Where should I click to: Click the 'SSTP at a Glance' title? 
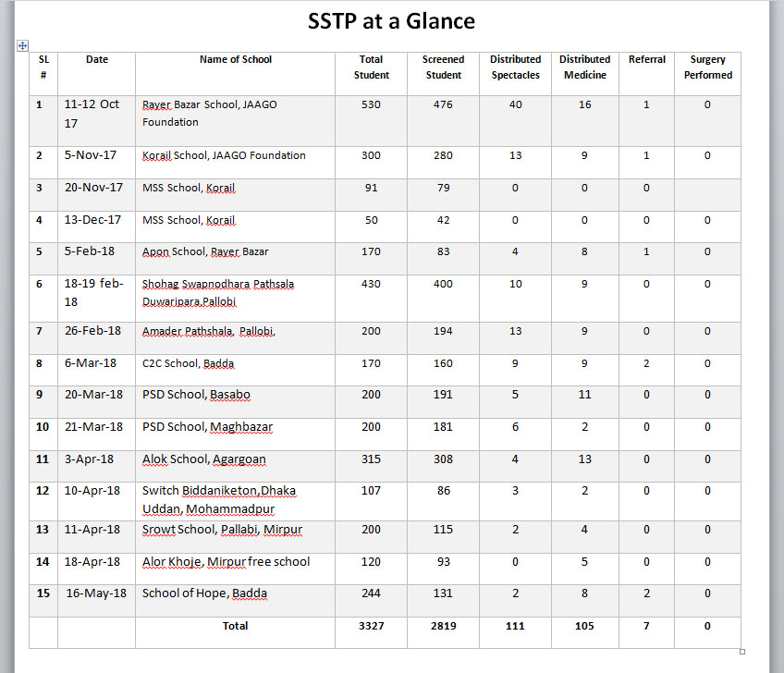click(391, 21)
